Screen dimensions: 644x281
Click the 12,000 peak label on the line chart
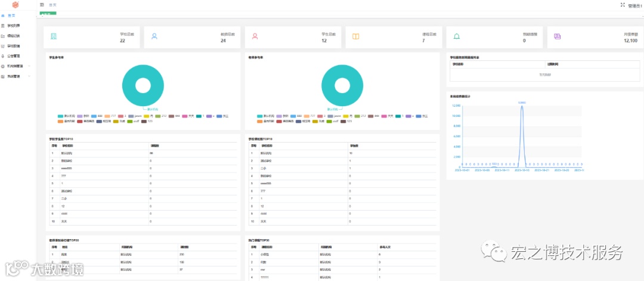click(522, 103)
